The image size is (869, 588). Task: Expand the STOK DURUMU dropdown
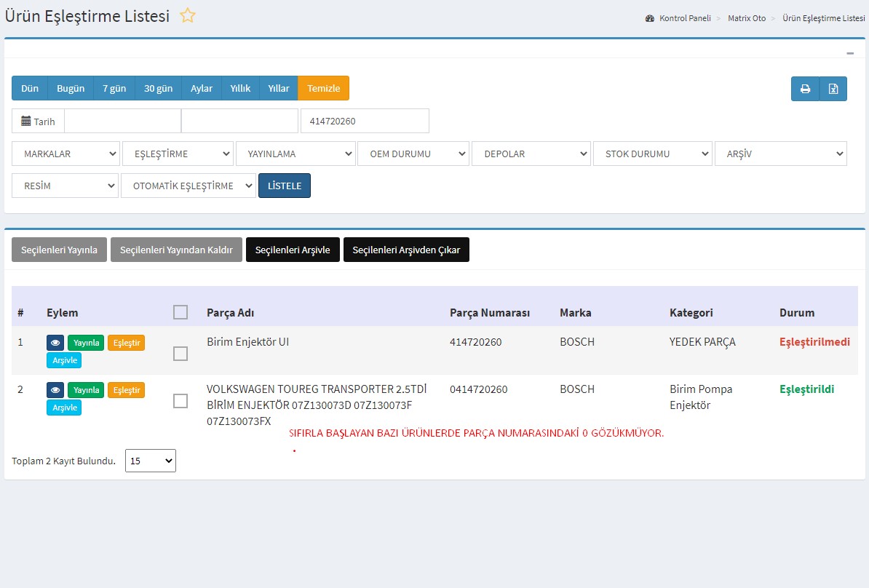[652, 154]
